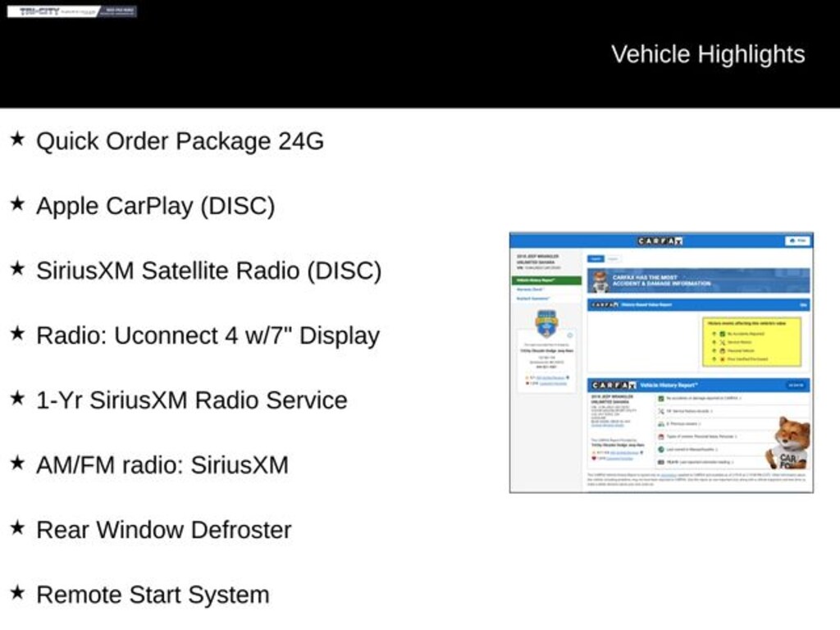Click the star beside Rear Window Defroster
The height and width of the screenshot is (630, 840).
point(17,528)
